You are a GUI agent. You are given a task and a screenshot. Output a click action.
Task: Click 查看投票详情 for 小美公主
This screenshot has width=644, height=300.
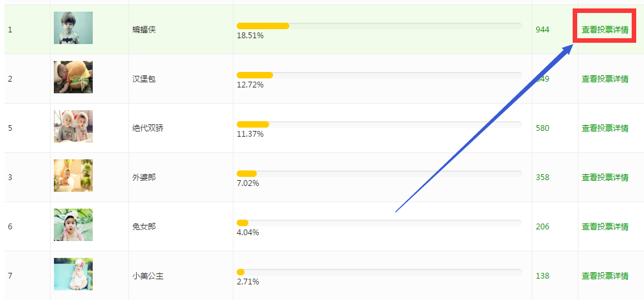(604, 276)
